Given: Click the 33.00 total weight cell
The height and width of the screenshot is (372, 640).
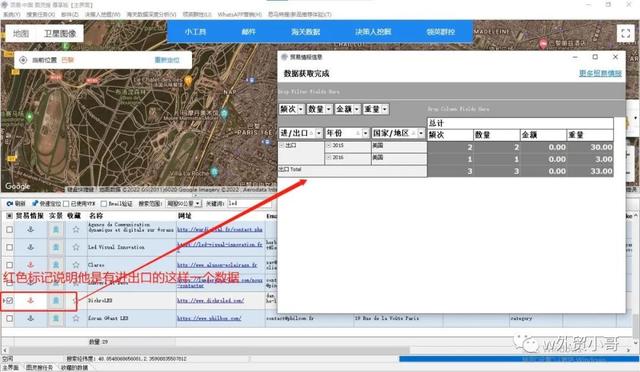Looking at the screenshot, I should pos(590,171).
